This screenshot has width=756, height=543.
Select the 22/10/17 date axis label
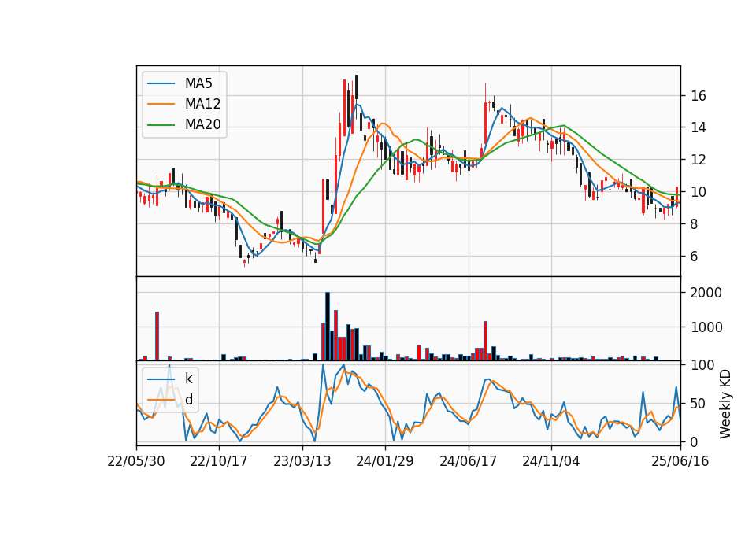click(219, 461)
